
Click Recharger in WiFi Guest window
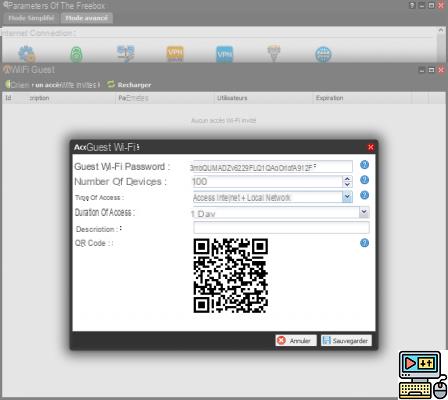(129, 85)
